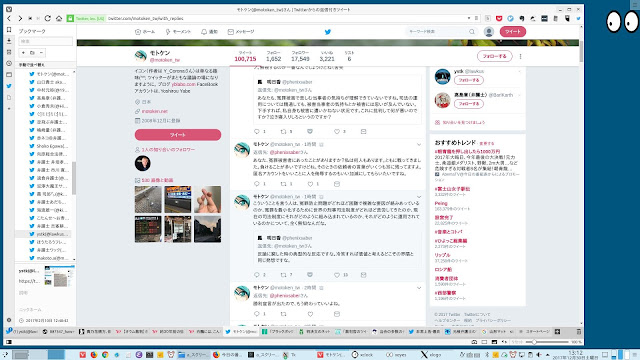Open the Chrome icon in taskbar
The image size is (640, 360).
[105, 355]
